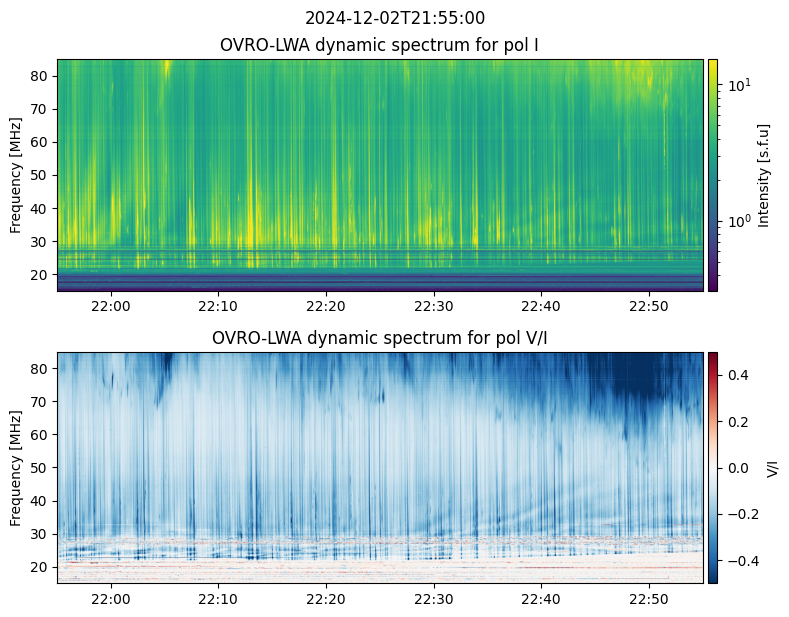The width and height of the screenshot is (789, 617).
Task: Click the Frequency [MHz] label of top plot
Action: 16,175
